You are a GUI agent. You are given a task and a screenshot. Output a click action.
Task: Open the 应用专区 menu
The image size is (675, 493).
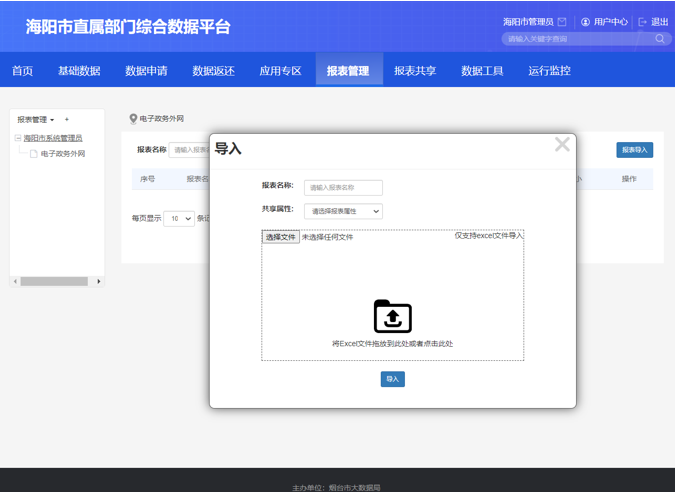(x=280, y=71)
